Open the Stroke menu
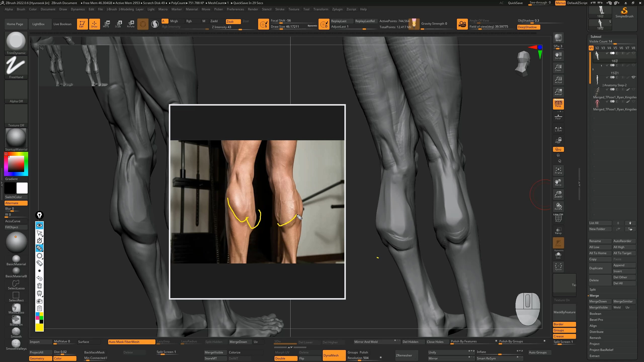Image resolution: width=644 pixels, height=362 pixels. (280, 9)
